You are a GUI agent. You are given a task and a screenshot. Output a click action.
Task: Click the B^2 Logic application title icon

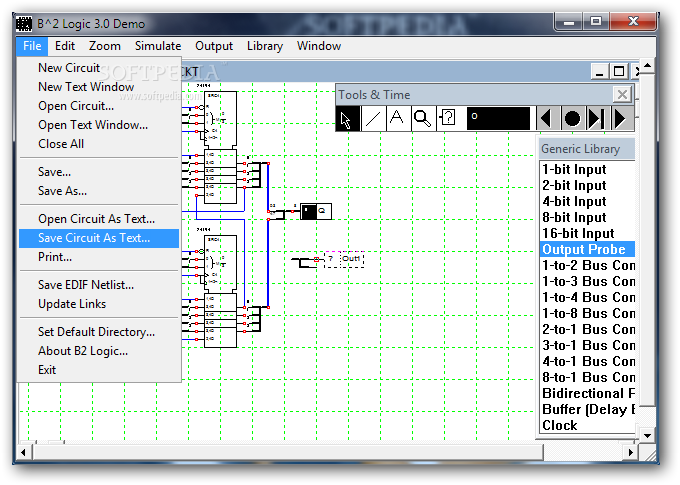click(24, 23)
